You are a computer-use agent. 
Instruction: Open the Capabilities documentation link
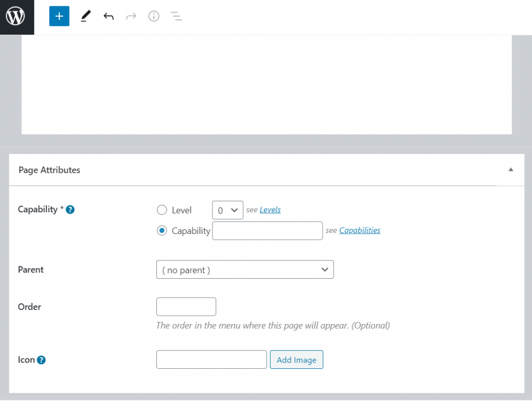pos(360,230)
